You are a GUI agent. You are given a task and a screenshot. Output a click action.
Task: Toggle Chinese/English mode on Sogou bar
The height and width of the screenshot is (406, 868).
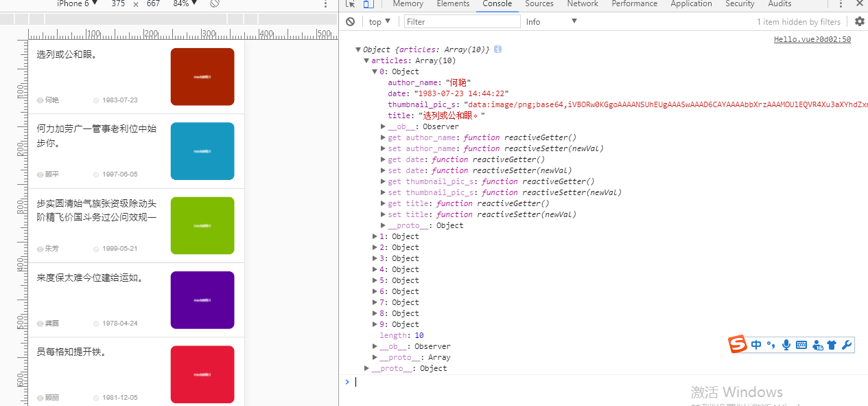coord(756,345)
